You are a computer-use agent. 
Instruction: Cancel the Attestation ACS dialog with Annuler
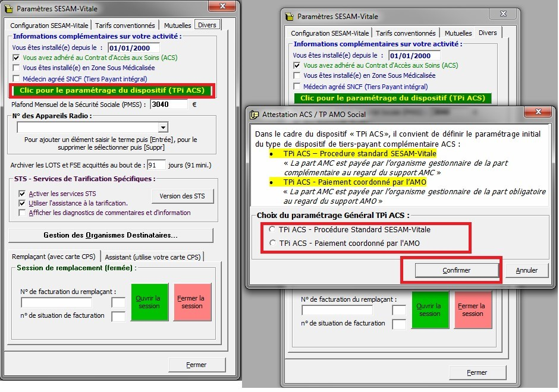pos(526,270)
